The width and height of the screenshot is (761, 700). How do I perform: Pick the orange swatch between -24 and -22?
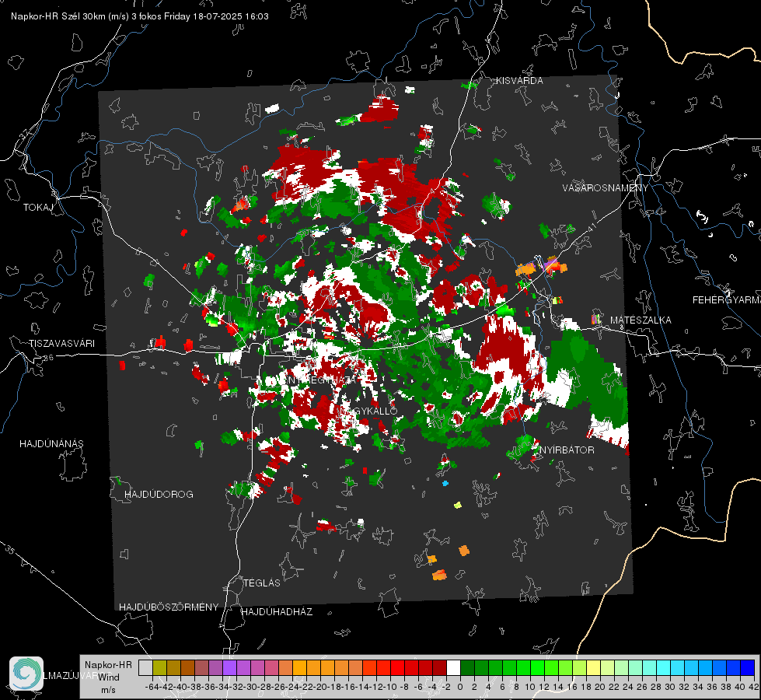299,667
